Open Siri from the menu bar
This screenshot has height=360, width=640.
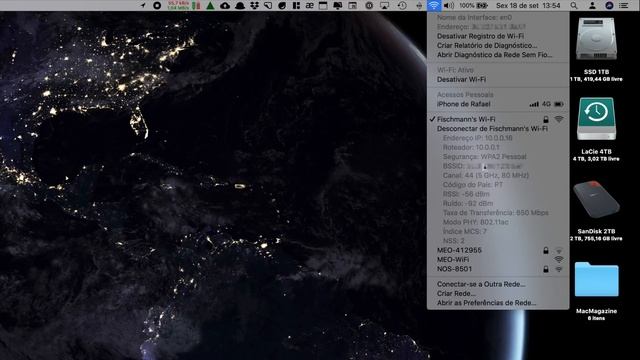pyautogui.click(x=609, y=5)
